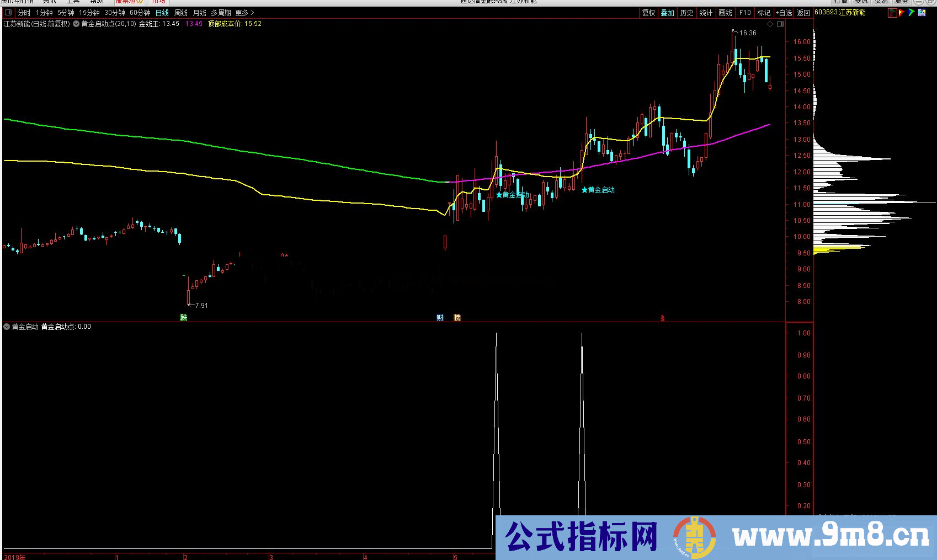The image size is (937, 560).
Task: Select the red flag marker icon top right
Action: click(x=902, y=13)
